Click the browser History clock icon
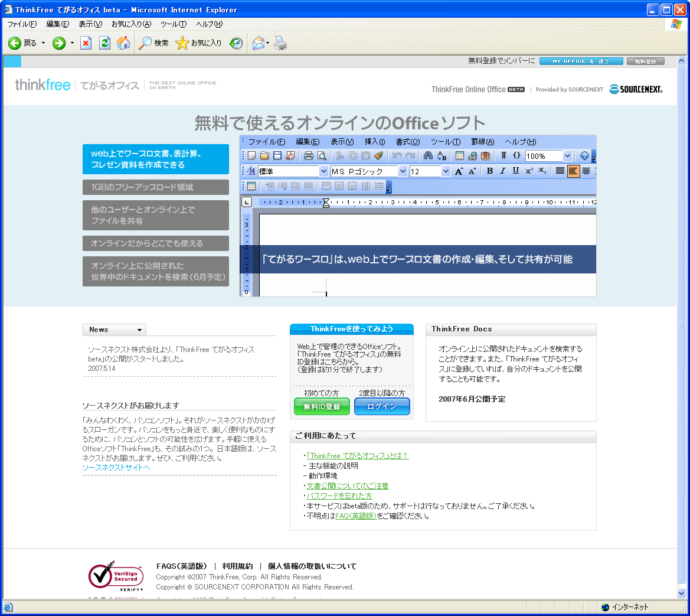The image size is (690, 616). coord(236,43)
